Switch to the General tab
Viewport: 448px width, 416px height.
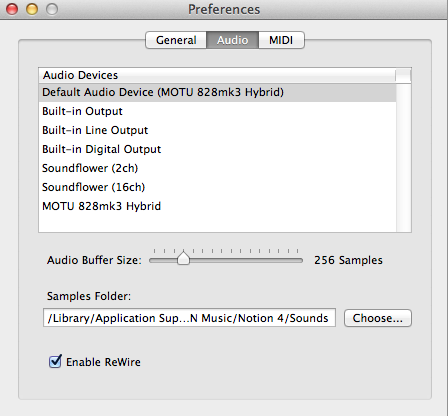coord(176,40)
